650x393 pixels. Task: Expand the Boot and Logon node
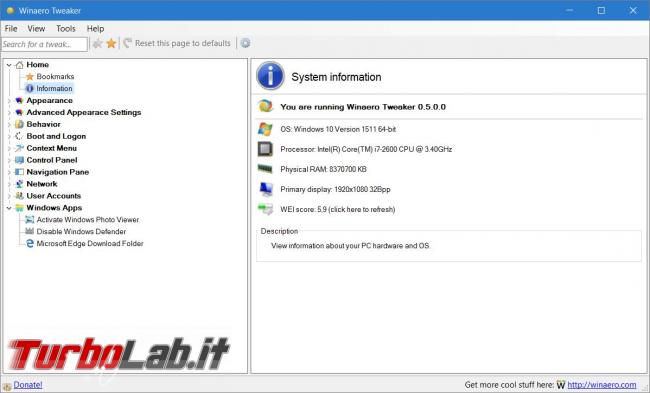click(x=9, y=136)
